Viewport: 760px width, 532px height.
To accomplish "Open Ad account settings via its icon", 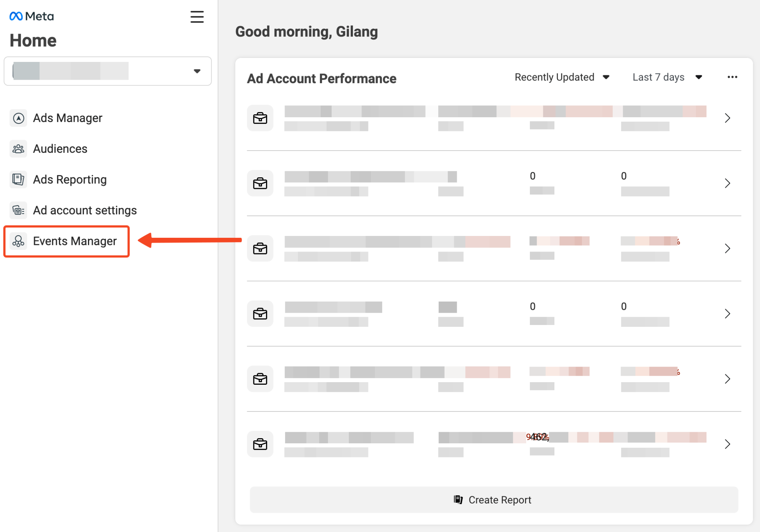I will pyautogui.click(x=18, y=210).
